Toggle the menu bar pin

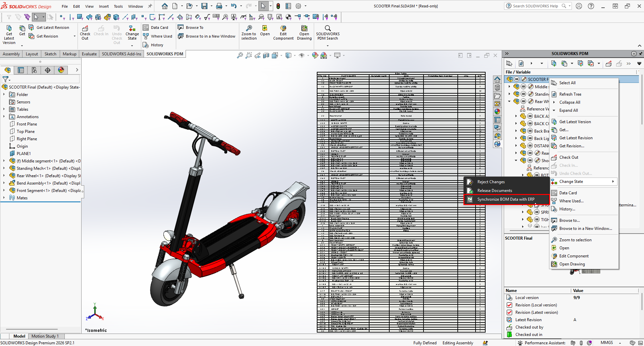coord(150,6)
